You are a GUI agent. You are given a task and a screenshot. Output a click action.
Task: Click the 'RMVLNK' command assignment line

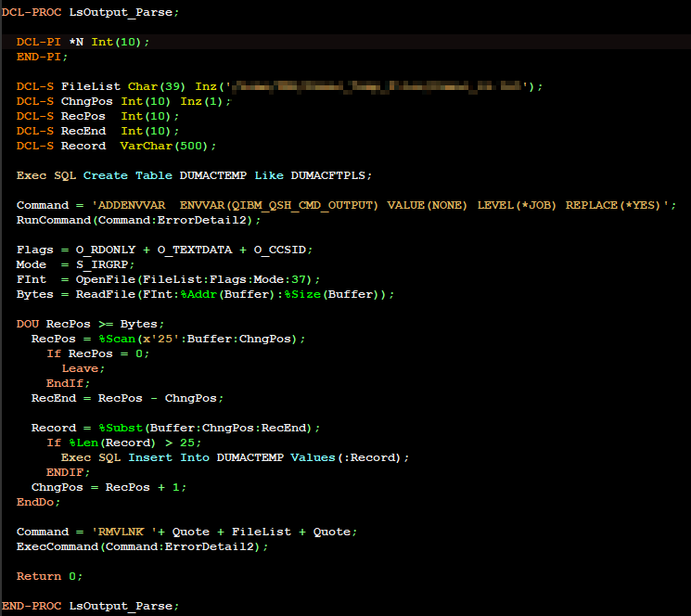tap(186, 532)
